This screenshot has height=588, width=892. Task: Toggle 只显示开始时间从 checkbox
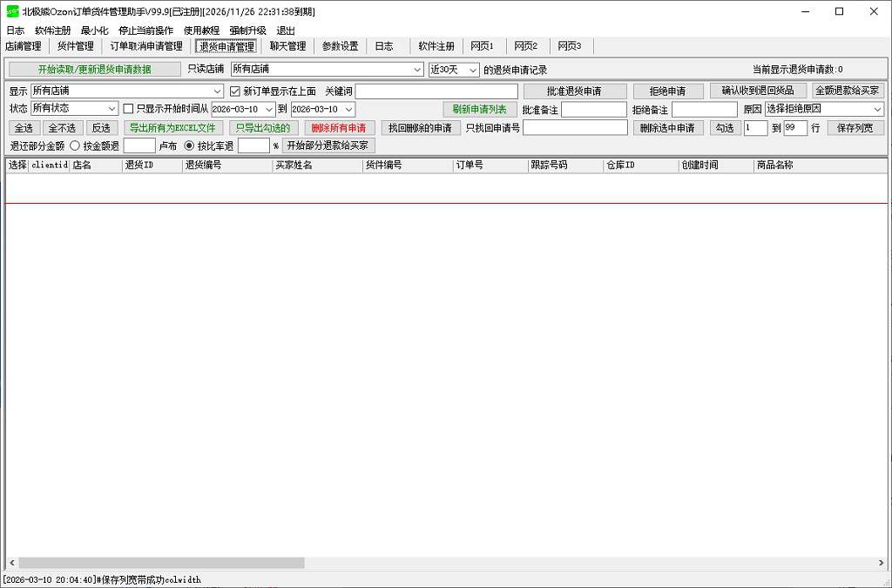point(129,109)
